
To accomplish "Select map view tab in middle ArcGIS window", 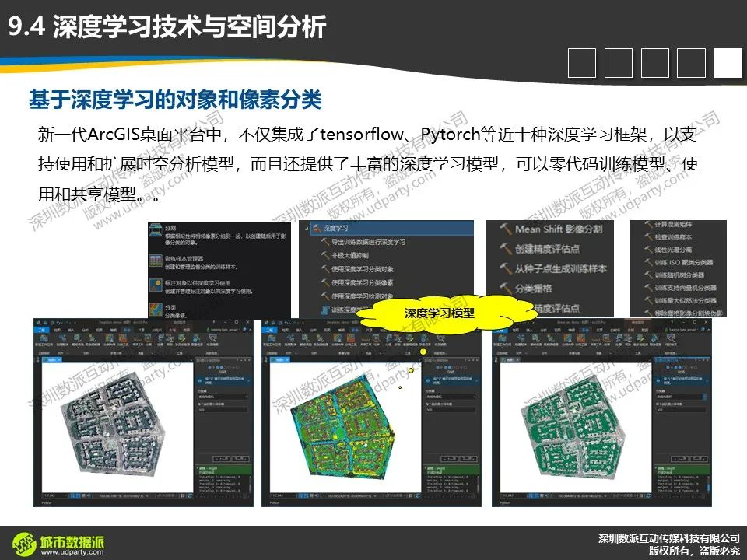I will point(279,360).
